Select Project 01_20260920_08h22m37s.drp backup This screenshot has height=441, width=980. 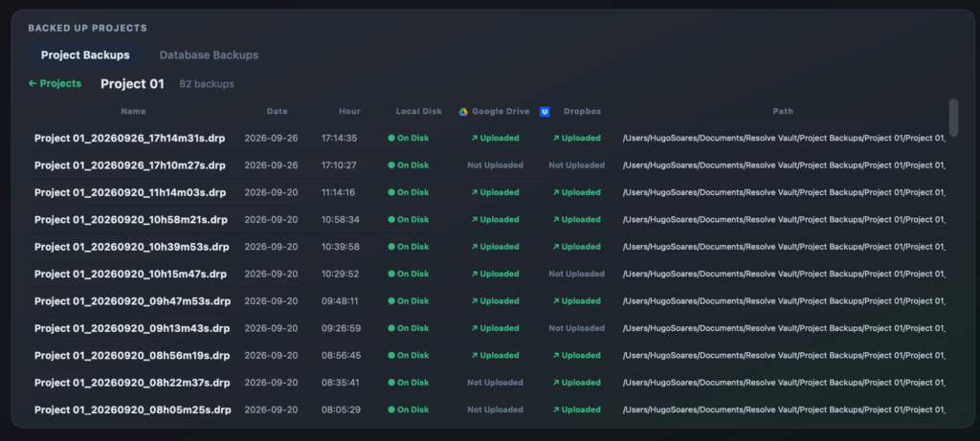[132, 383]
